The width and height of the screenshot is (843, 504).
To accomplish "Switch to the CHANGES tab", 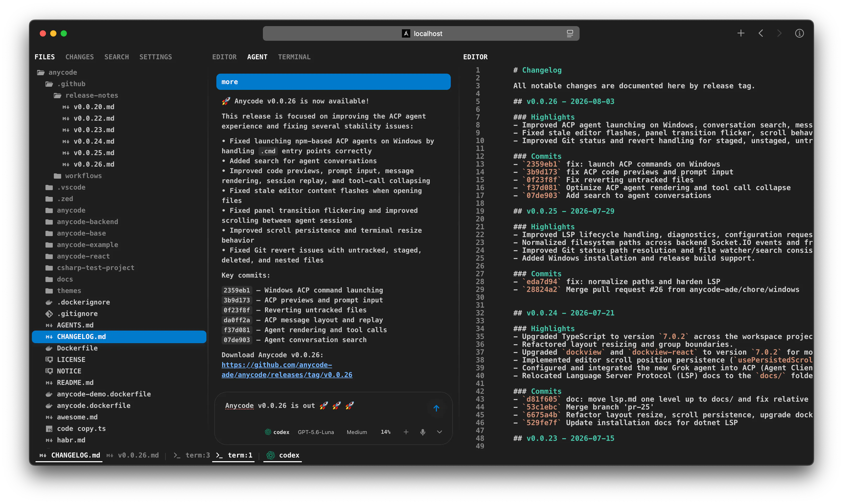I will tap(79, 57).
